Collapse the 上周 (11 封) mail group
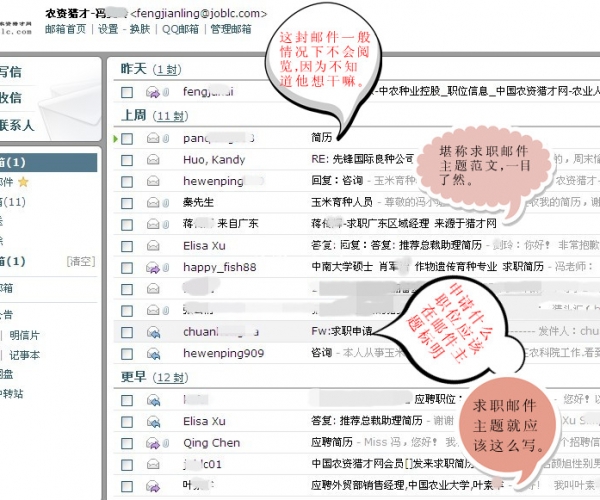 pyautogui.click(x=134, y=116)
